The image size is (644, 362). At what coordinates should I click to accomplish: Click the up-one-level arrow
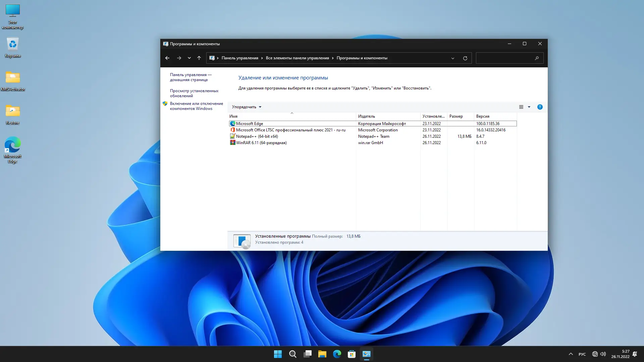[199, 58]
